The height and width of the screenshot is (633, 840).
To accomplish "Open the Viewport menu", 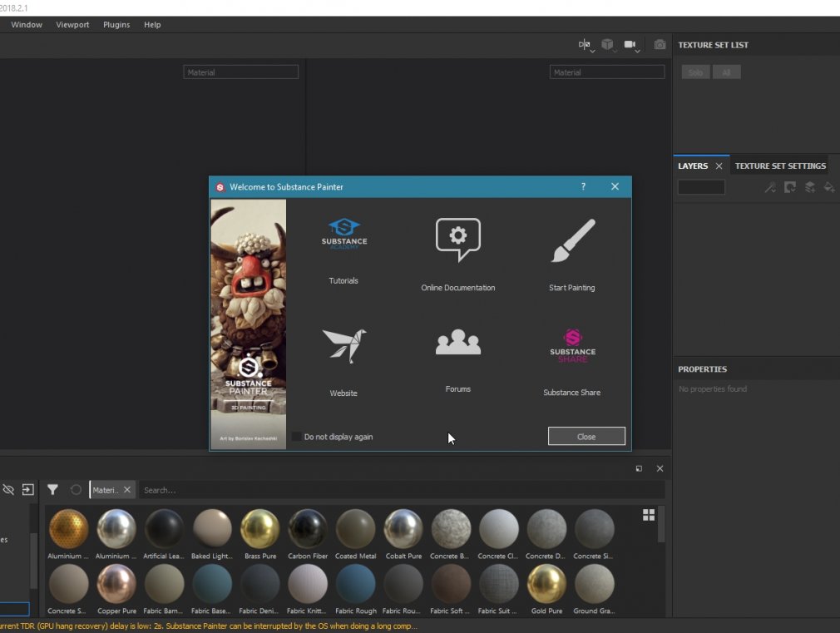I will (72, 25).
